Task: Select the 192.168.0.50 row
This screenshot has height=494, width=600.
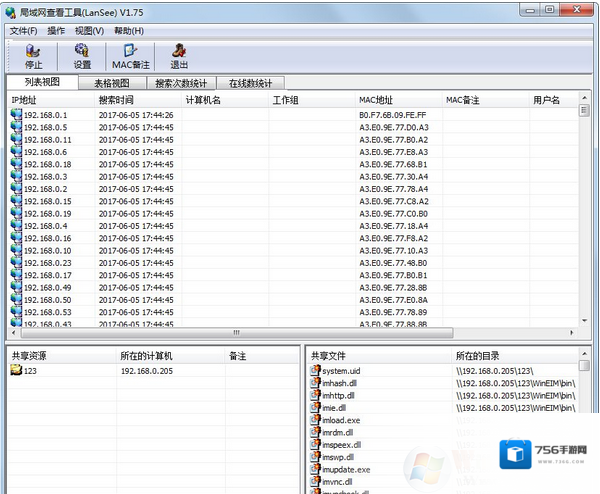Action: [47, 300]
